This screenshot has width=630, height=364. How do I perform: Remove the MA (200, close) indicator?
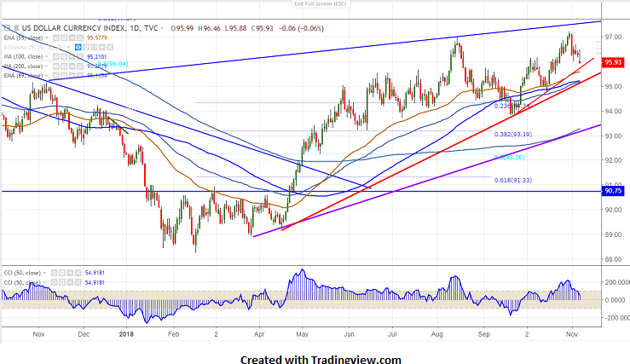tap(80, 66)
